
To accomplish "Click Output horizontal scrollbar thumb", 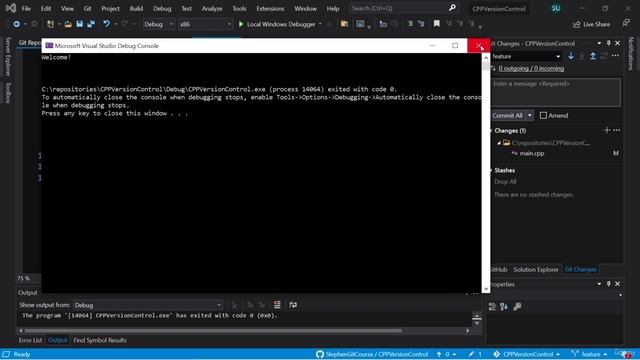I will click(213, 331).
